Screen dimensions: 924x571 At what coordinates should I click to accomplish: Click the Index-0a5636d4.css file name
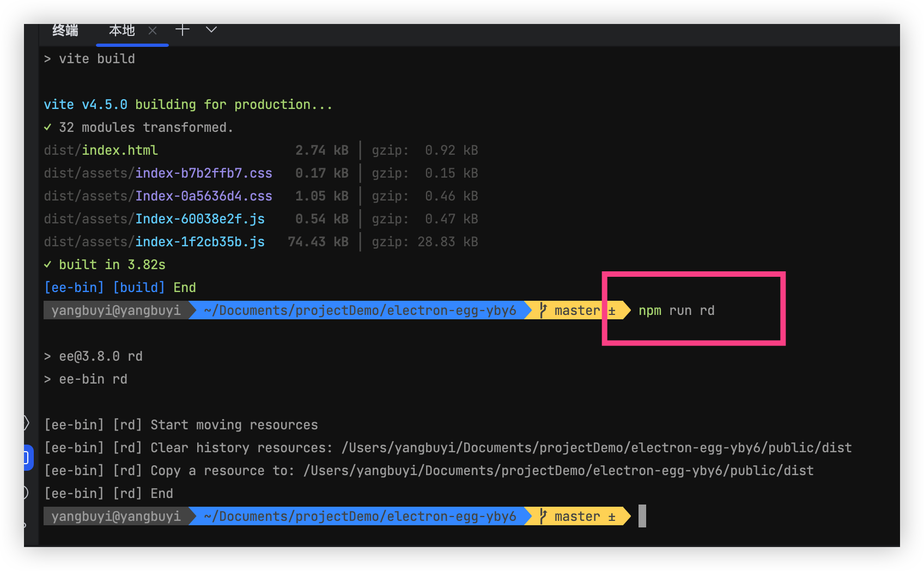coord(204,196)
